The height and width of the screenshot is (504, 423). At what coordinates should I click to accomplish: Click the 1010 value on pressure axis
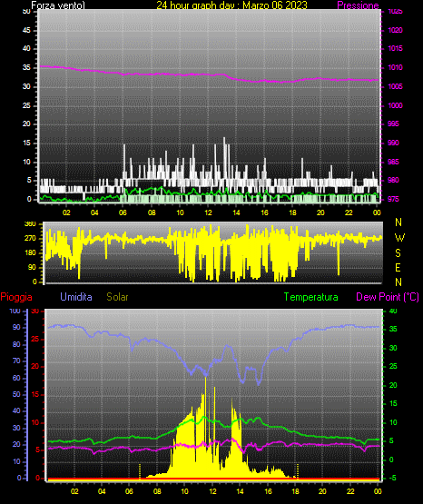click(x=395, y=67)
